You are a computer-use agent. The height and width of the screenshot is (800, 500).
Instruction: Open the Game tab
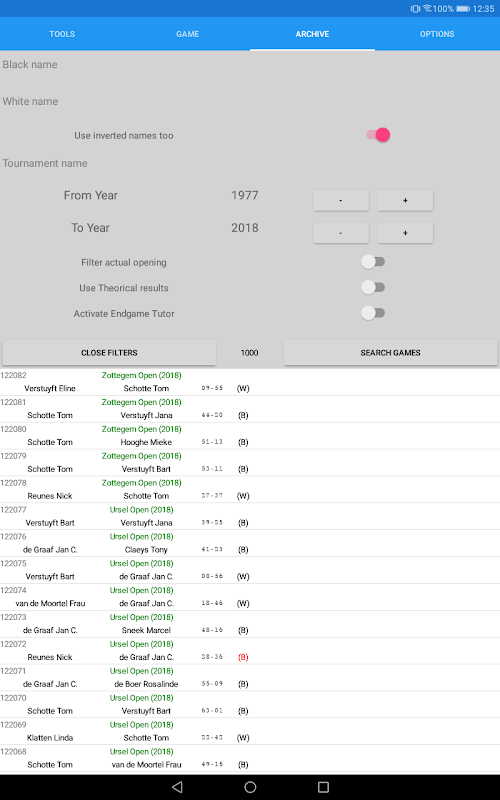pyautogui.click(x=187, y=34)
